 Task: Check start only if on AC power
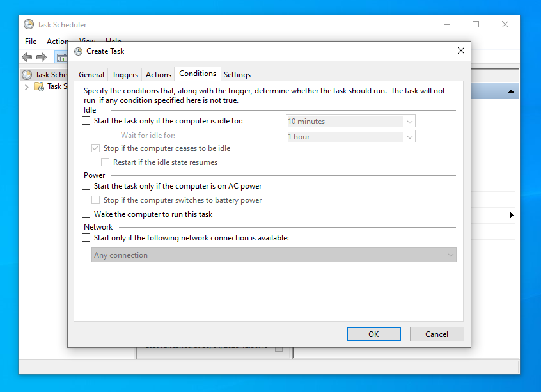pyautogui.click(x=86, y=186)
